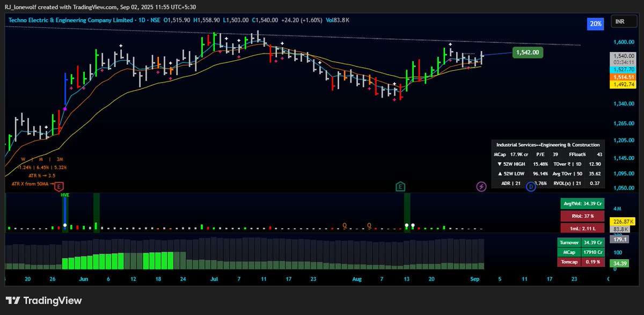Click the TradingView logo
Image resolution: width=644 pixels, height=315 pixels.
click(44, 301)
